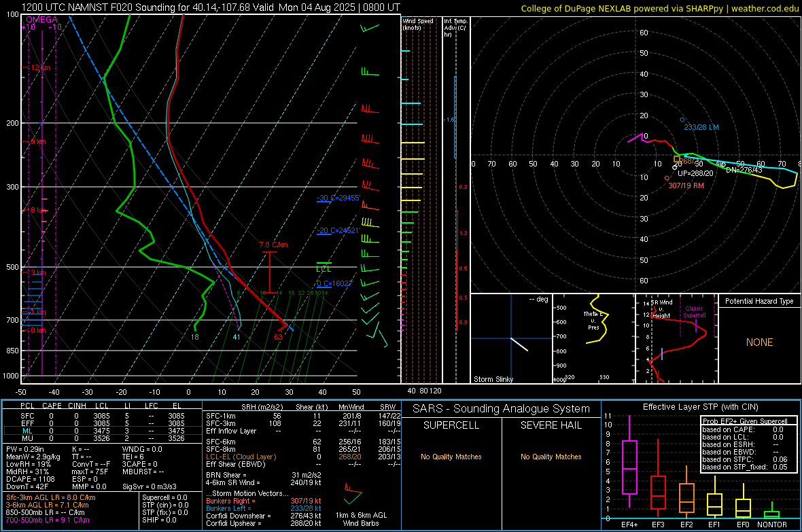Click the 'LFC' column header

[152, 406]
